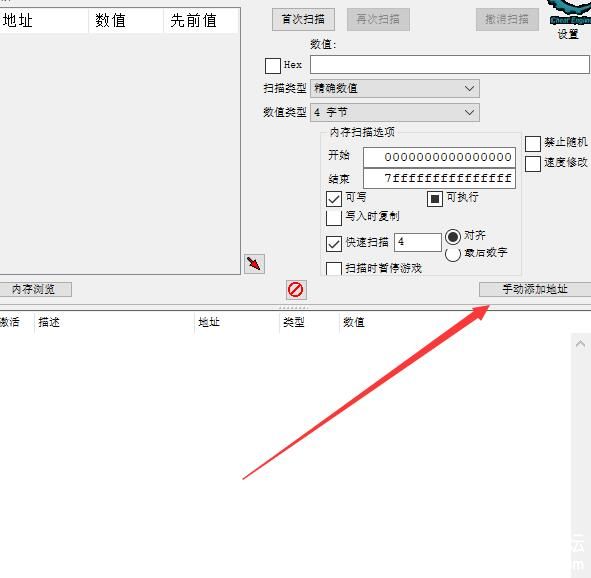Click the red clear list prohibition icon
Viewport: 591px width, 578px height.
[x=296, y=290]
